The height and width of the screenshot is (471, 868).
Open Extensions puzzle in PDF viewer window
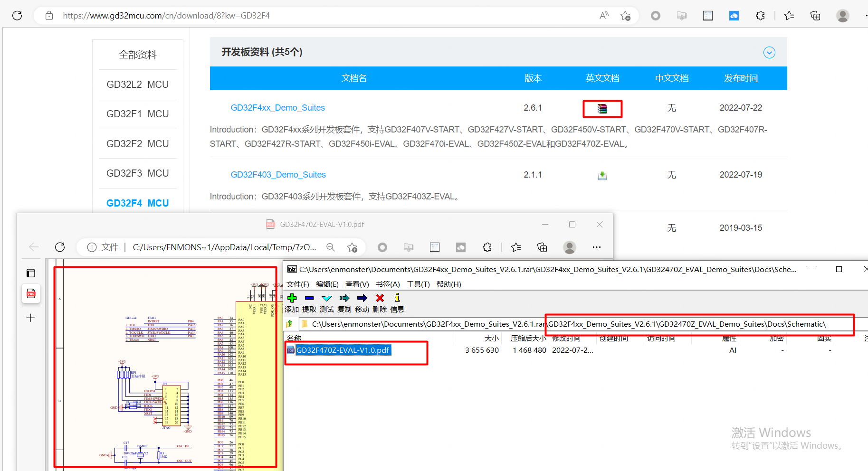coord(487,247)
